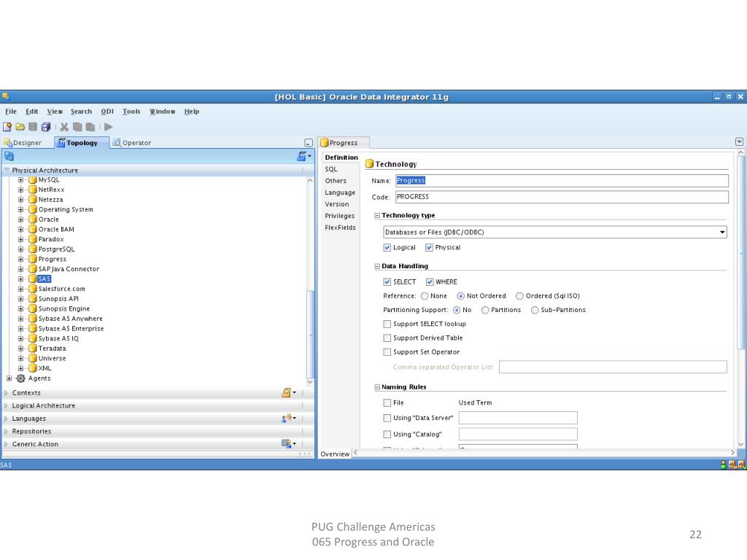Click the Run play toolbar icon
Screen dimensions: 747x560
(109, 127)
